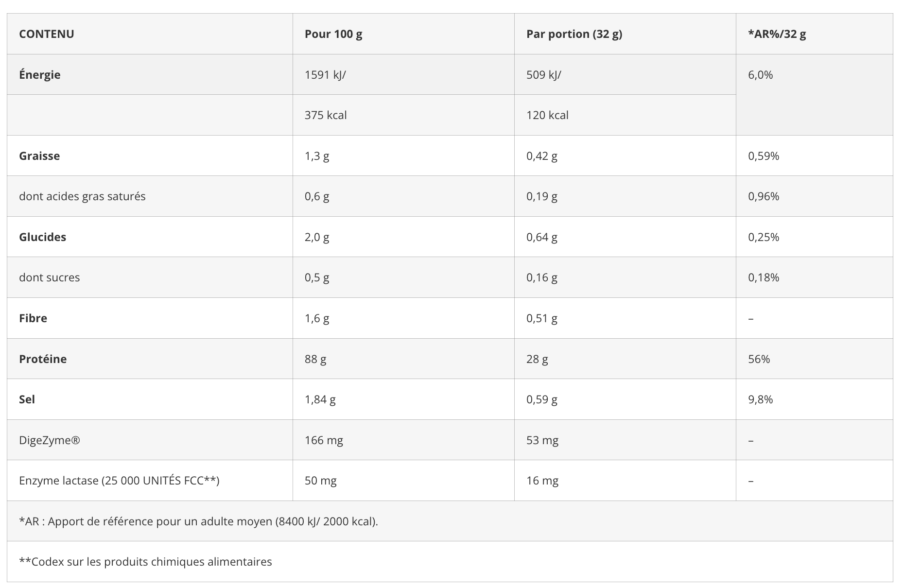The image size is (904, 588).
Task: Click the "*AR%/32 g" column header
Action: 777,34
